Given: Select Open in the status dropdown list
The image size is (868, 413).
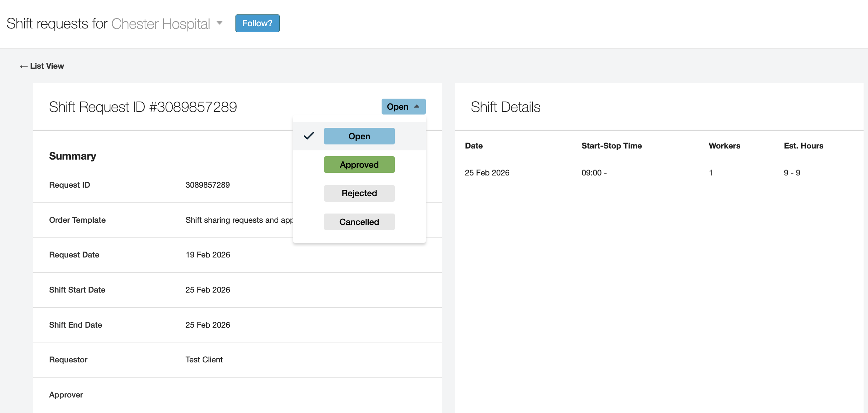Looking at the screenshot, I should pyautogui.click(x=359, y=136).
